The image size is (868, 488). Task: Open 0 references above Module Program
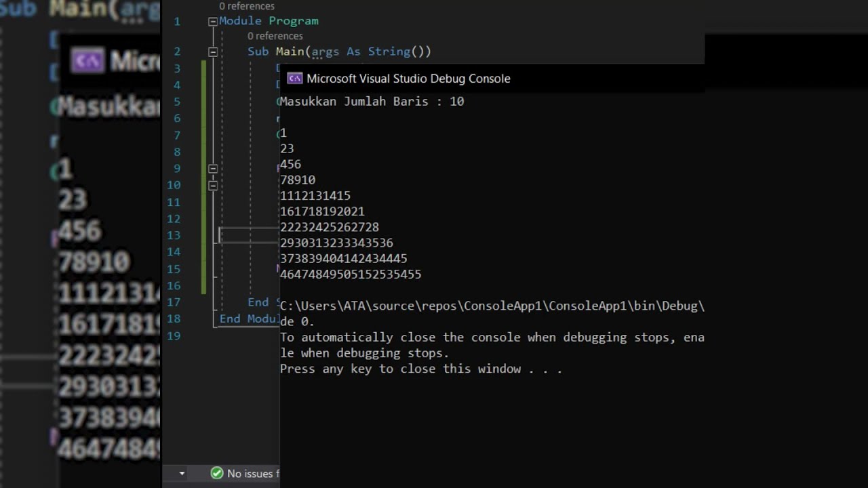pyautogui.click(x=247, y=6)
